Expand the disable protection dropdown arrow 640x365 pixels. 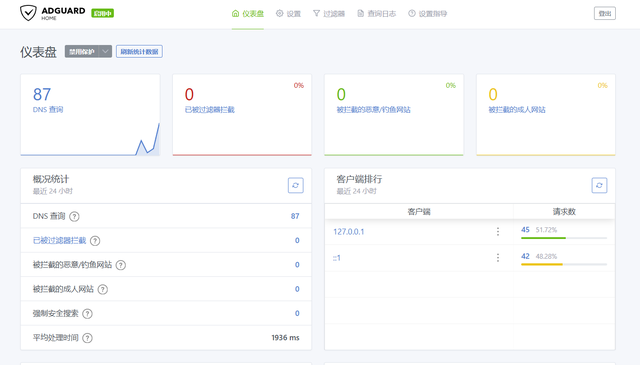point(105,51)
